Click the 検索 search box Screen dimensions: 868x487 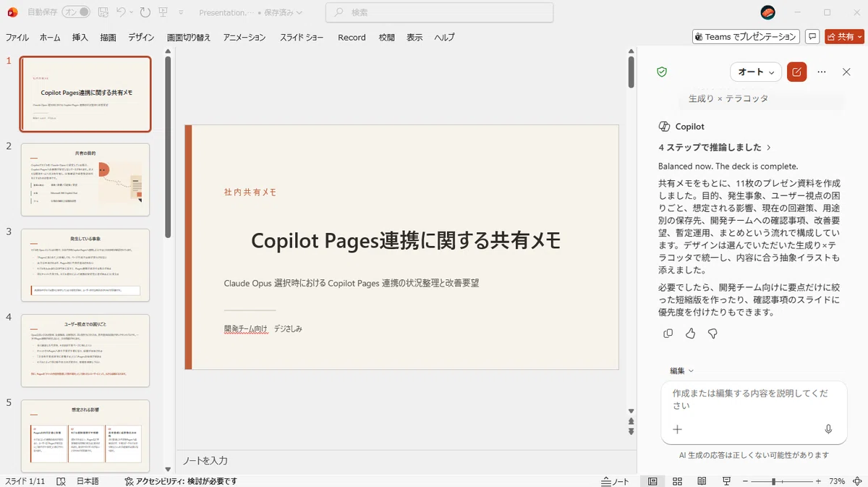click(x=439, y=12)
